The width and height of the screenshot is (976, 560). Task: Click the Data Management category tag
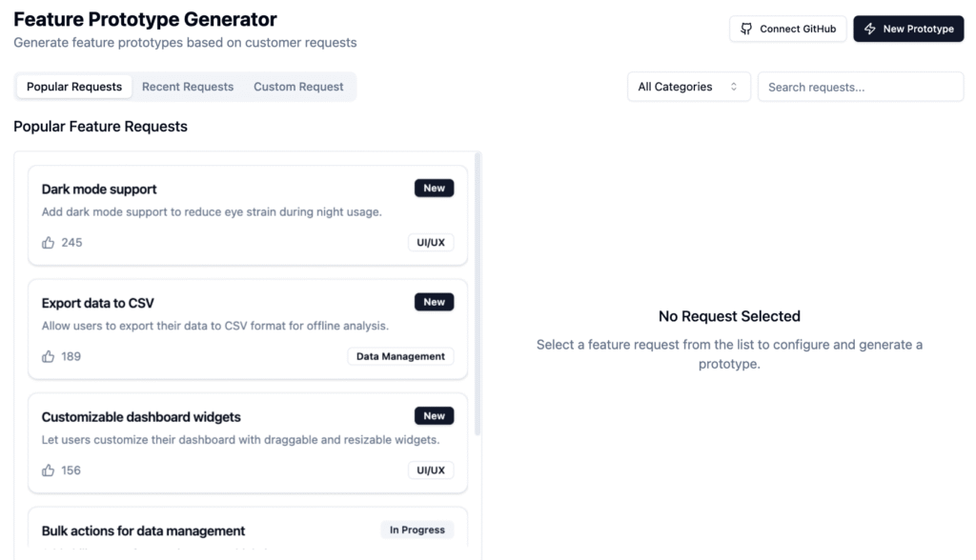coord(400,356)
